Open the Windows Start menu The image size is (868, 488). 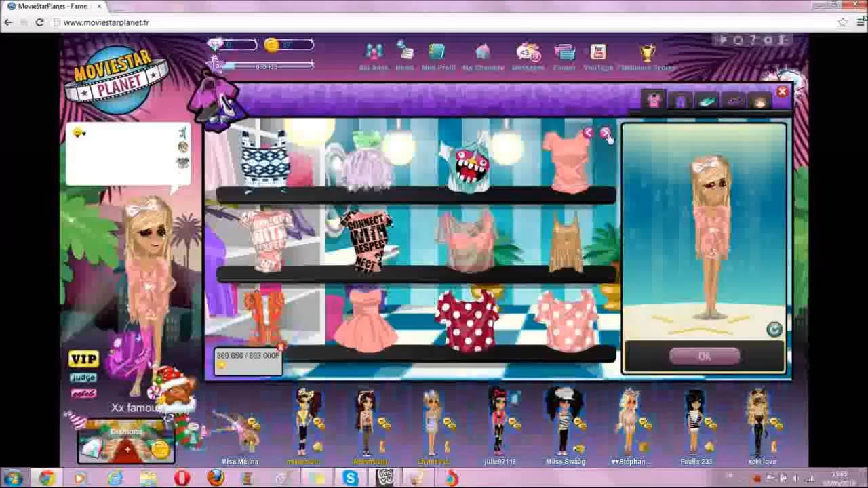tap(13, 479)
